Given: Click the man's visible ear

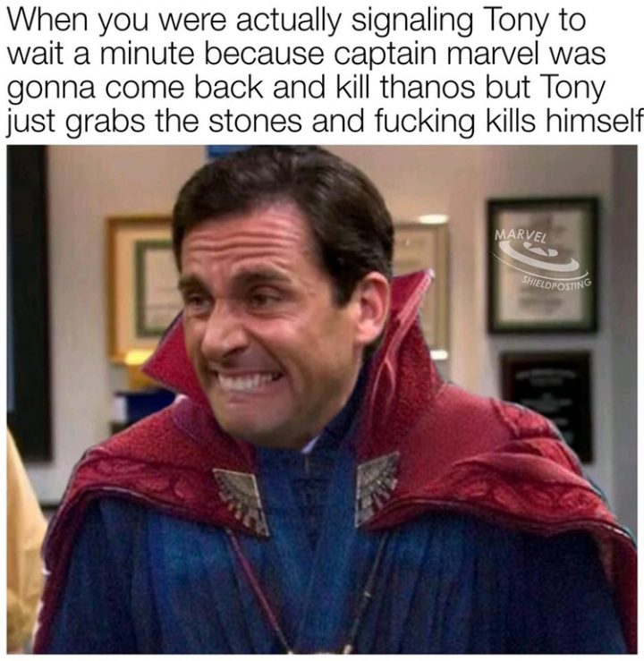Looking at the screenshot, I should click(x=372, y=307).
